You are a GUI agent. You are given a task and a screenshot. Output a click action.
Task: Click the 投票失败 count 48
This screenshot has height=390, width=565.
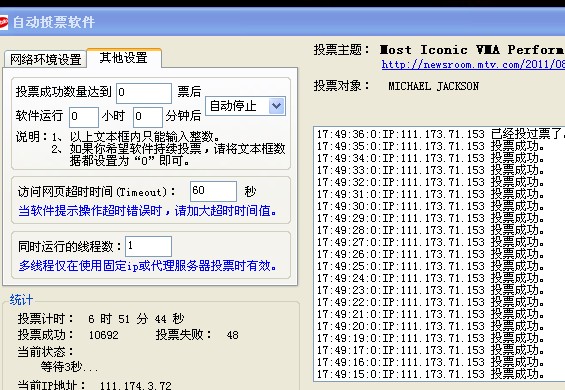[x=232, y=335]
